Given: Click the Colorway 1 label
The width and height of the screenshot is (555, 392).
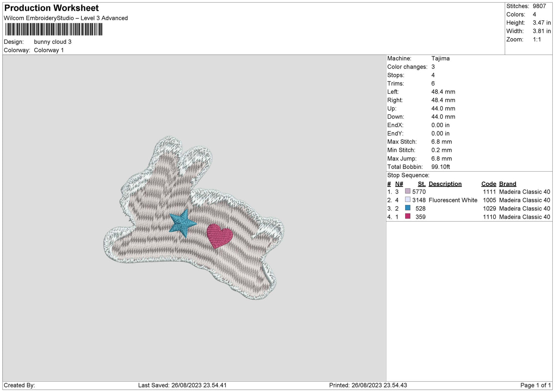Looking at the screenshot, I should 49,50.
